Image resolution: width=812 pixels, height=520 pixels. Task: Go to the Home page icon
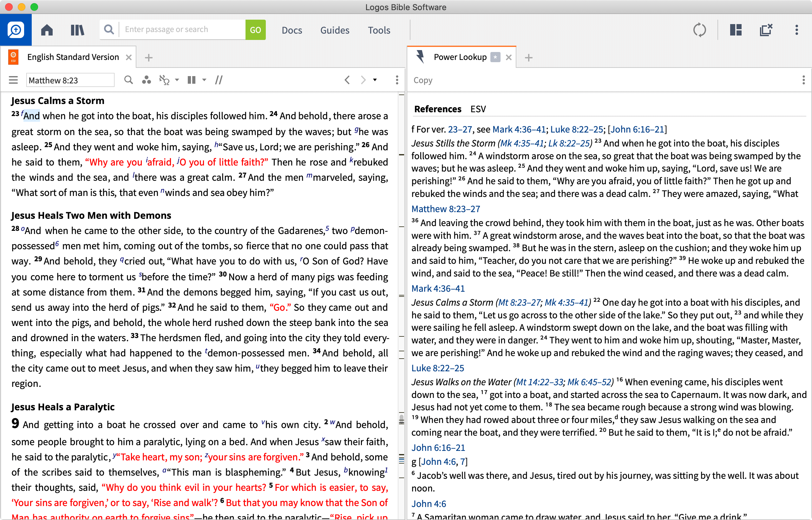47,30
